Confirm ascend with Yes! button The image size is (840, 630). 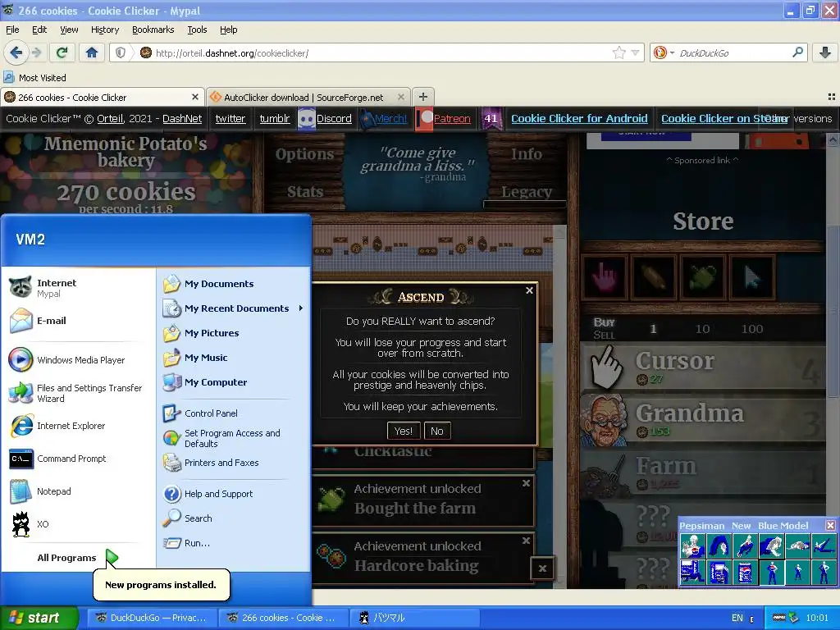[x=403, y=431]
